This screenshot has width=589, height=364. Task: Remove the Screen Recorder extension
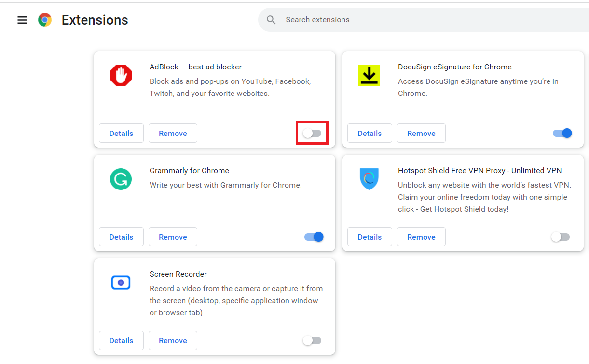coord(173,340)
